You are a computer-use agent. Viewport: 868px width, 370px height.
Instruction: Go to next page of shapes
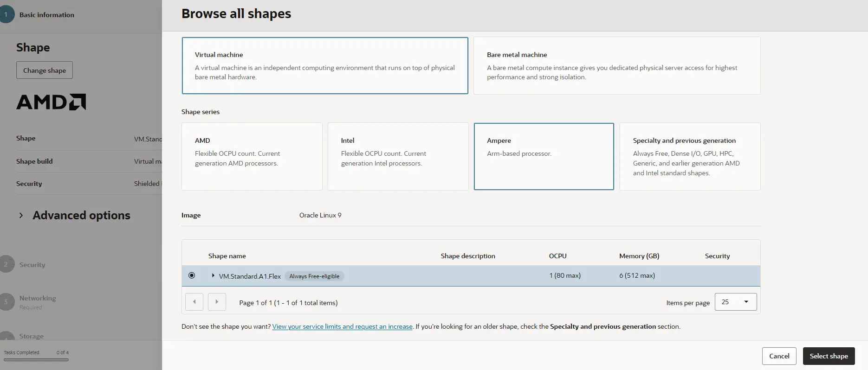pyautogui.click(x=217, y=302)
